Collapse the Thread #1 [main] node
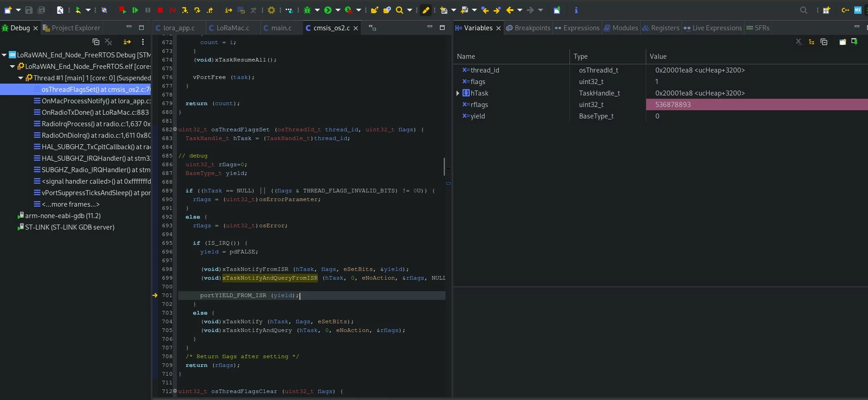The image size is (868, 400). (21, 78)
